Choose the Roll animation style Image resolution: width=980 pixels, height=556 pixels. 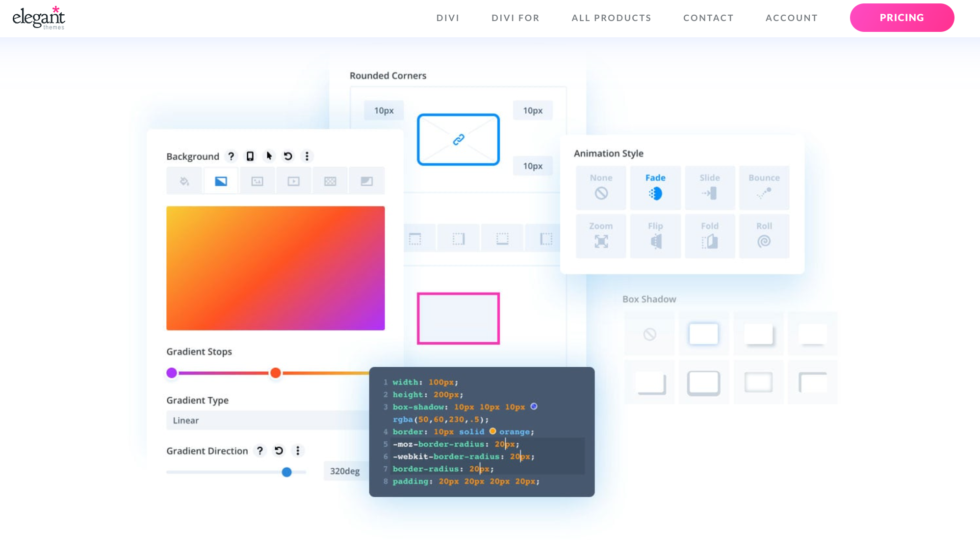764,235
